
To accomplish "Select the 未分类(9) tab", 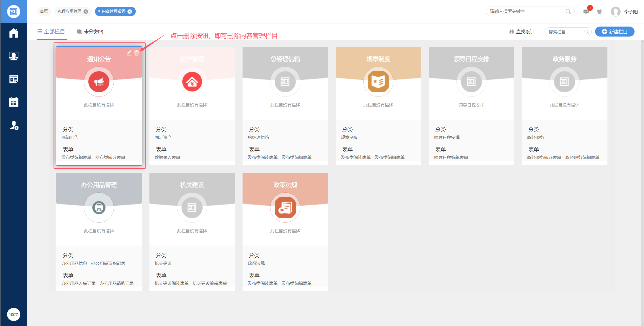I will pos(90,32).
